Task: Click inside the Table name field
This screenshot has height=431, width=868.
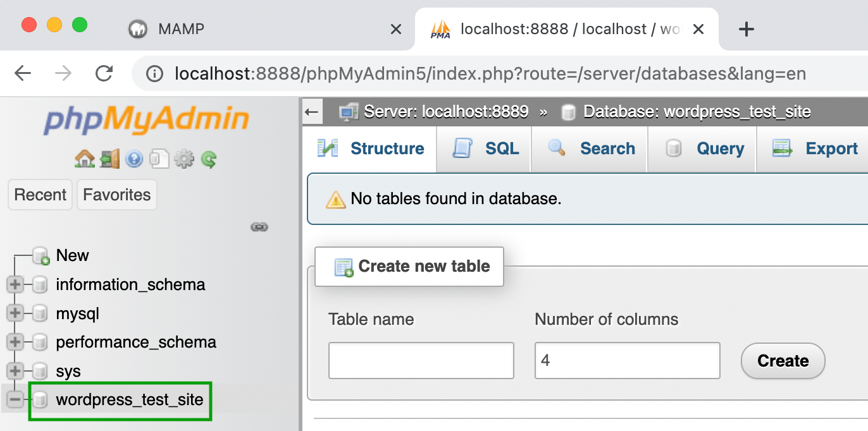Action: tap(421, 360)
